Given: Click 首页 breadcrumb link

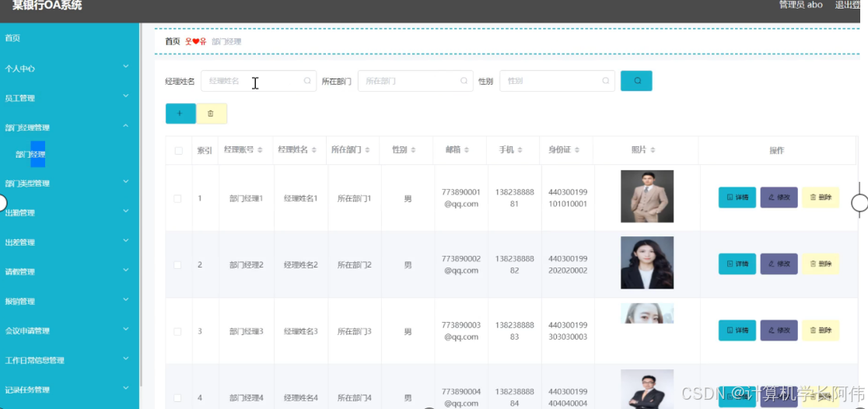Looking at the screenshot, I should pyautogui.click(x=173, y=41).
